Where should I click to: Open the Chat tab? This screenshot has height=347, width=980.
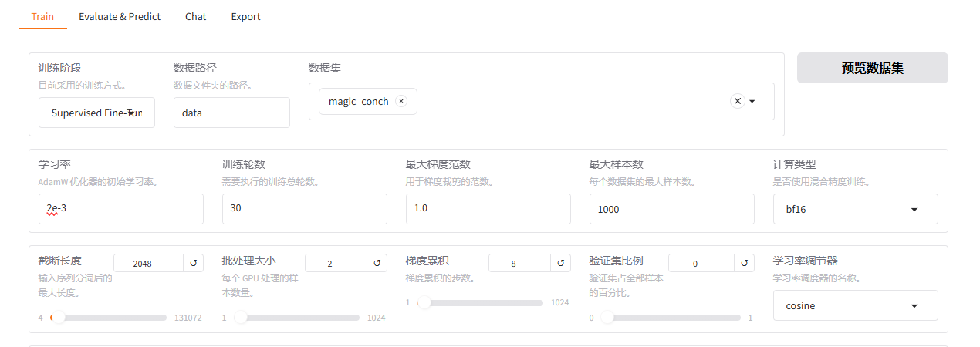coord(195,16)
